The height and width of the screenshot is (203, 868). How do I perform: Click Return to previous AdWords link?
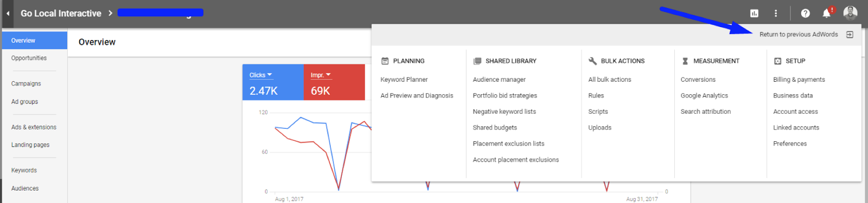coord(799,35)
